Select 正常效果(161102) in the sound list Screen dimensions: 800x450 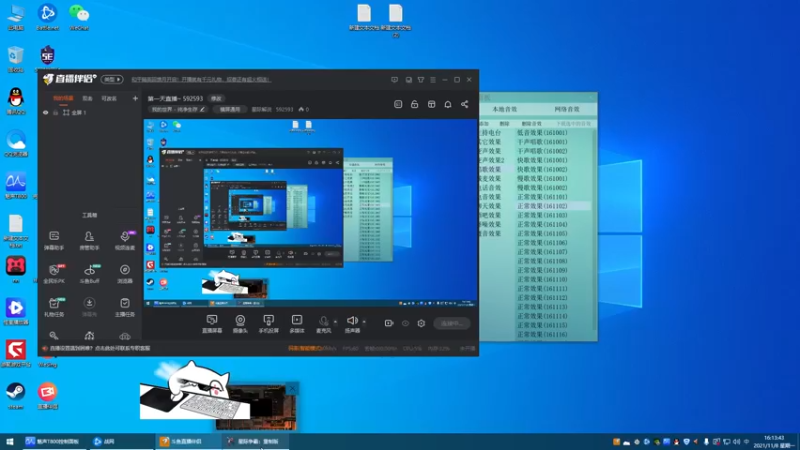pyautogui.click(x=542, y=206)
